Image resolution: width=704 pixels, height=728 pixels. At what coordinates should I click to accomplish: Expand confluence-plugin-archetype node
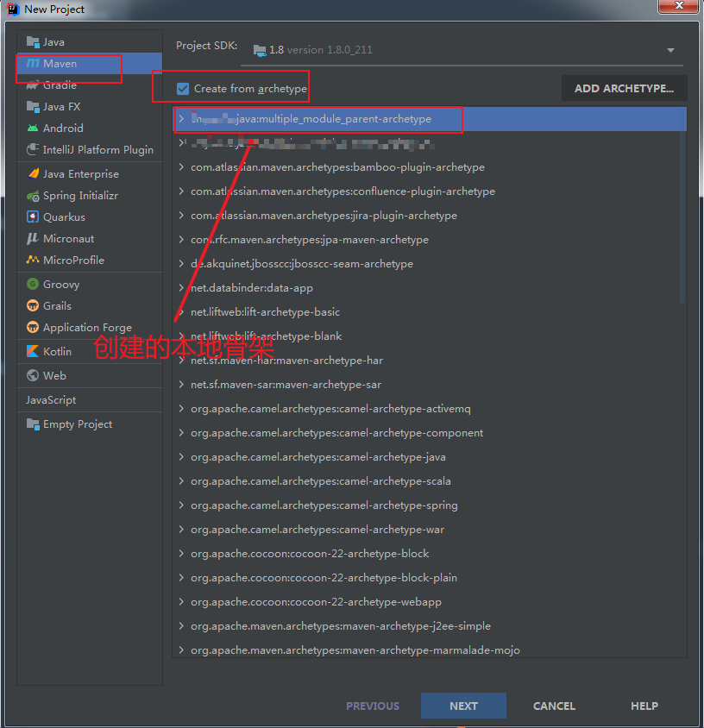pos(181,191)
